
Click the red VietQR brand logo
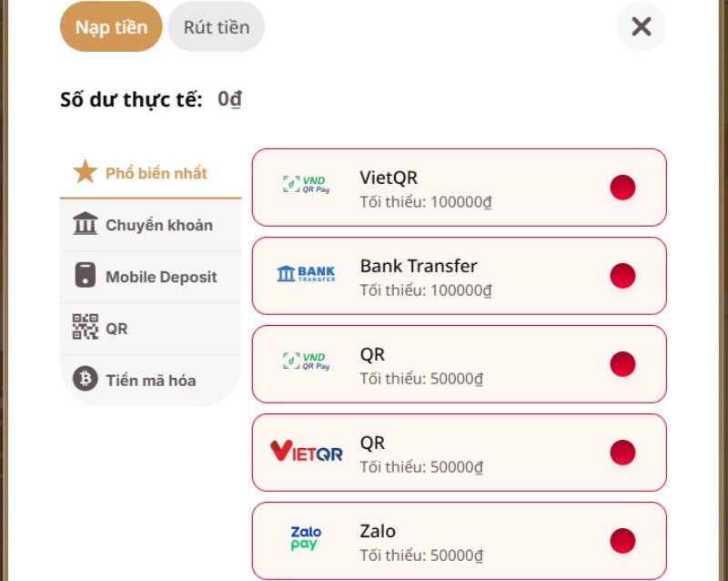(x=306, y=451)
